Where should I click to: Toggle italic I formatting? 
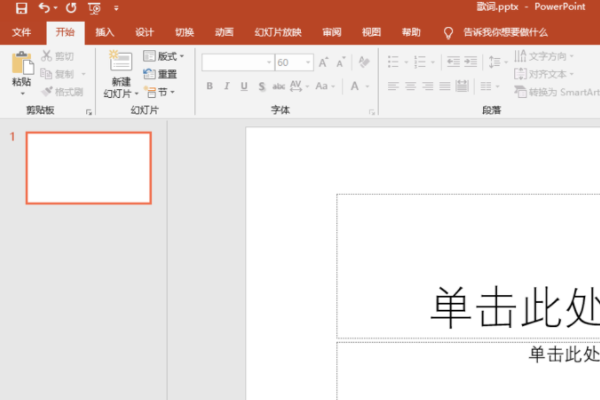[227, 86]
